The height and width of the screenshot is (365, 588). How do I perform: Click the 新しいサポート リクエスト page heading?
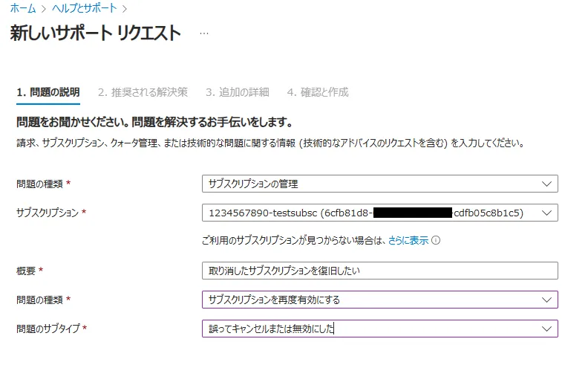coord(96,33)
